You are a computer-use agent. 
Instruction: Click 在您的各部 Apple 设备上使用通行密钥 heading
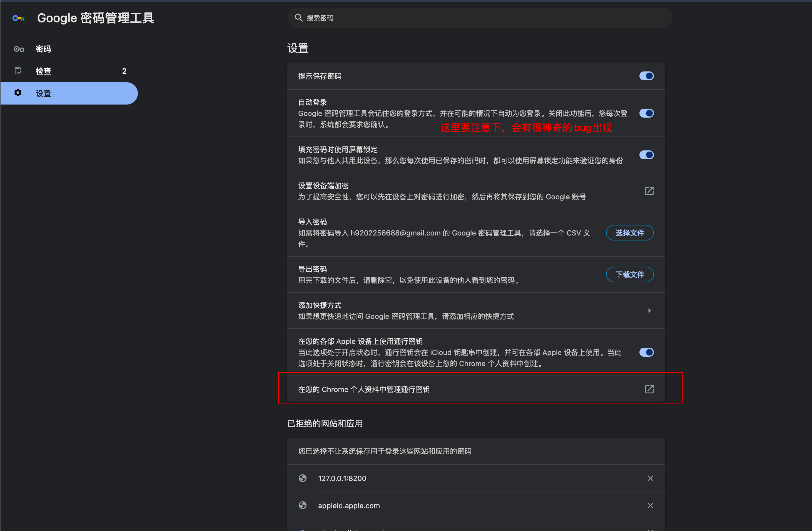click(x=360, y=341)
